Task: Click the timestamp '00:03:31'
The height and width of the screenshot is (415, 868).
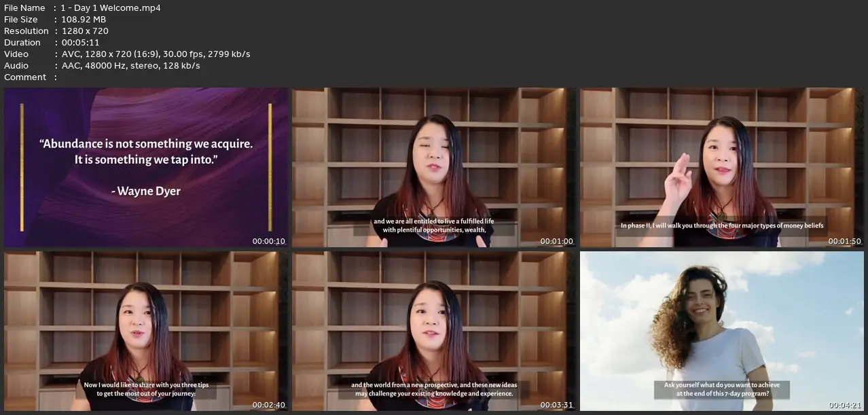Action: [x=557, y=405]
